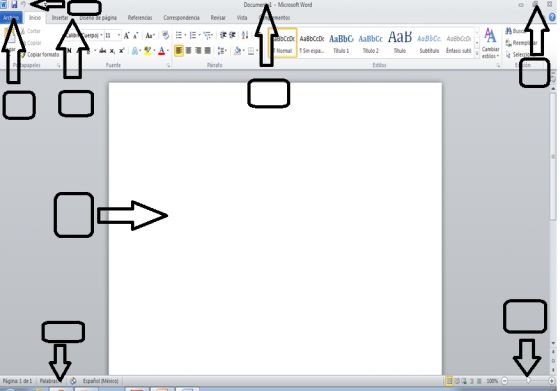
Task: Click the Clear formatting eraser icon
Action: coord(165,35)
